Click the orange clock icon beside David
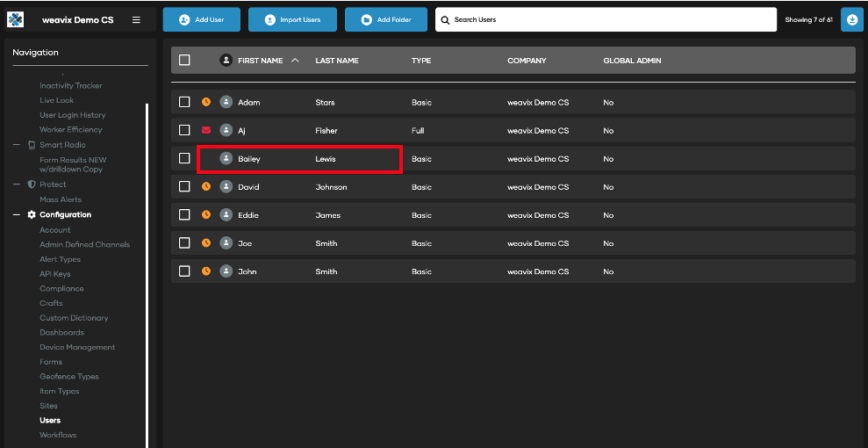The height and width of the screenshot is (448, 868). (206, 187)
